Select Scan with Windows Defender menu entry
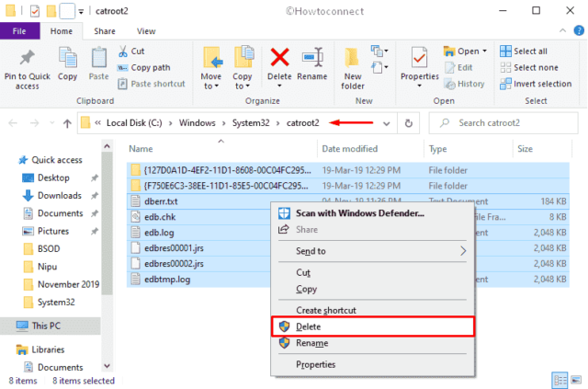The image size is (588, 389). [x=373, y=213]
